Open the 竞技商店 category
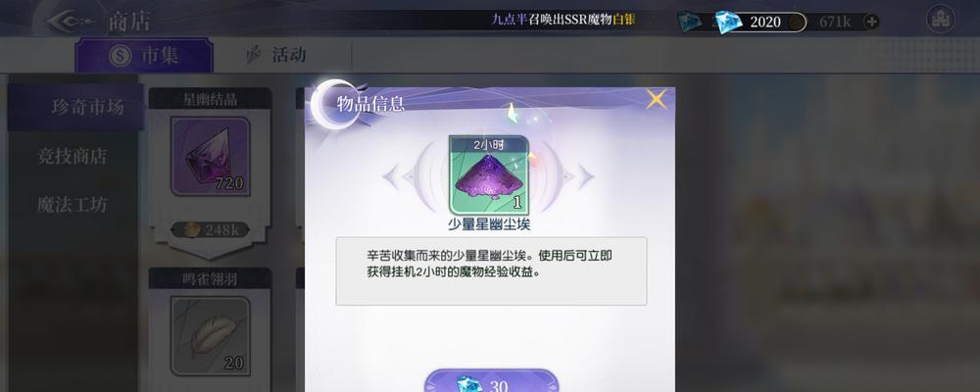The height and width of the screenshot is (392, 980). pos(72,156)
